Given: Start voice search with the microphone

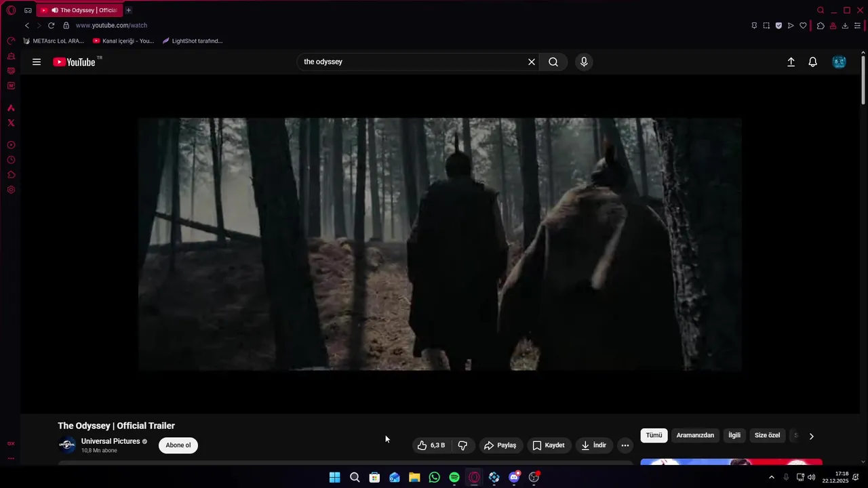Looking at the screenshot, I should (x=584, y=62).
